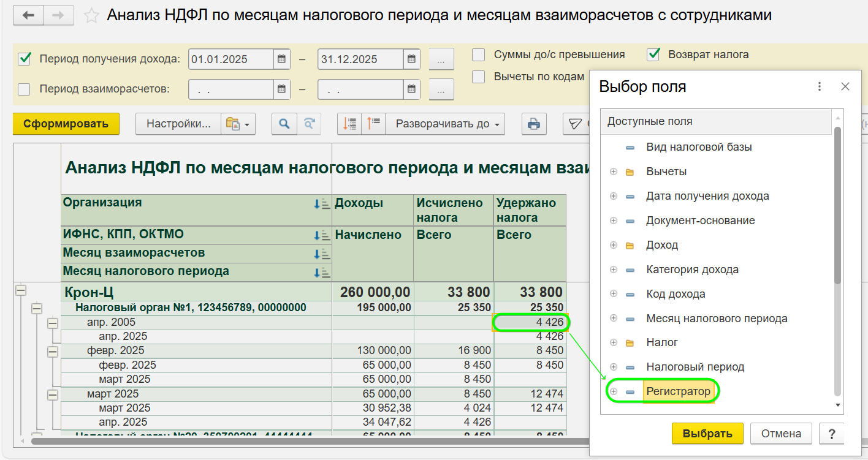Uncheck Возврат налога checkbox
Screen dimensions: 868x460
pyautogui.click(x=653, y=55)
